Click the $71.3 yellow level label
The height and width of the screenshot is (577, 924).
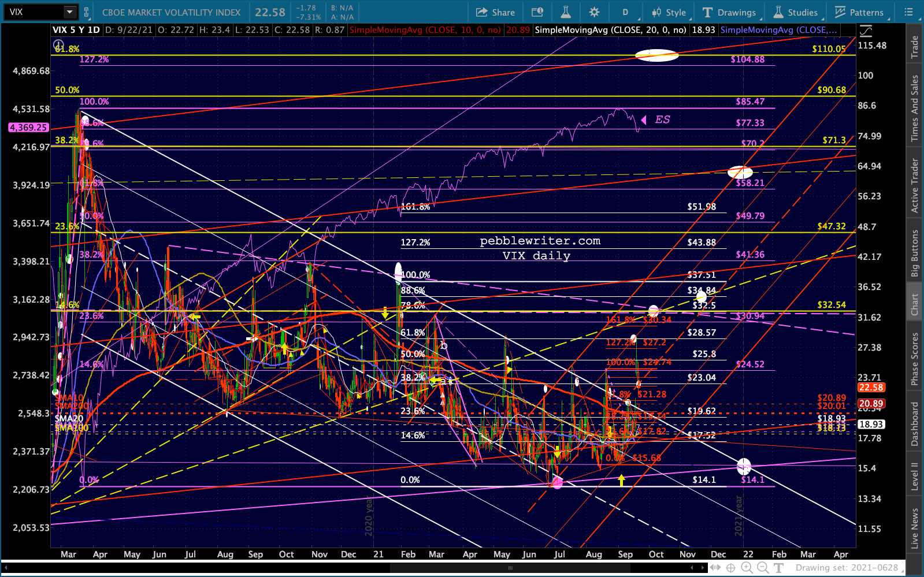click(x=834, y=140)
